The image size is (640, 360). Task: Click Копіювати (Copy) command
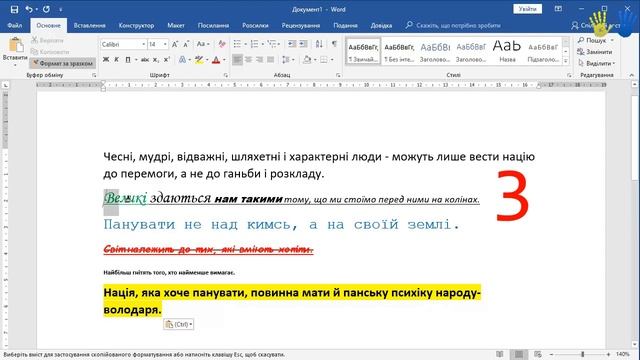[49, 52]
